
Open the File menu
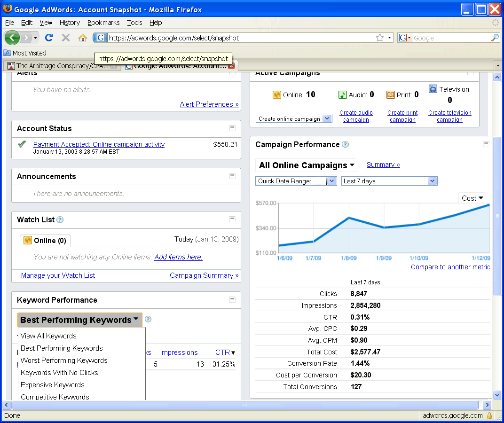(x=10, y=23)
